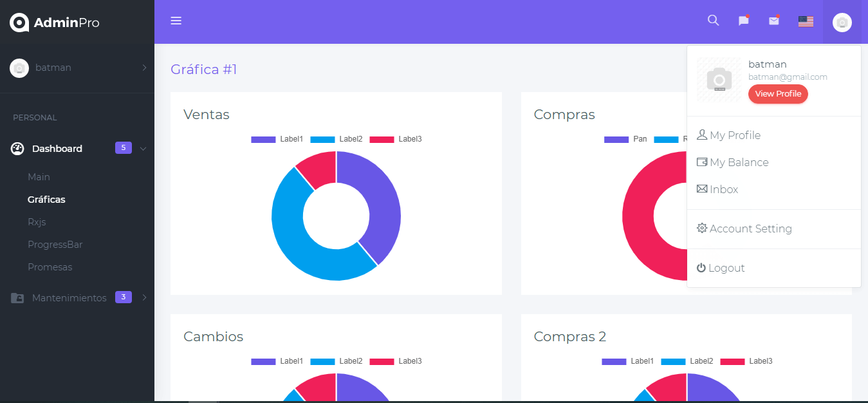Open the search magnifier icon
Screen dimensions: 868x403
click(x=713, y=21)
